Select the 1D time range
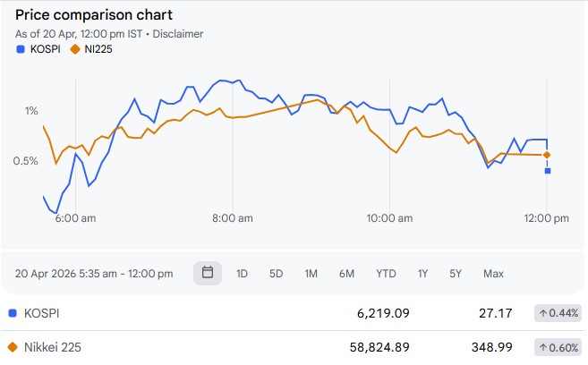Screen dimensions: 588x365 [242, 274]
